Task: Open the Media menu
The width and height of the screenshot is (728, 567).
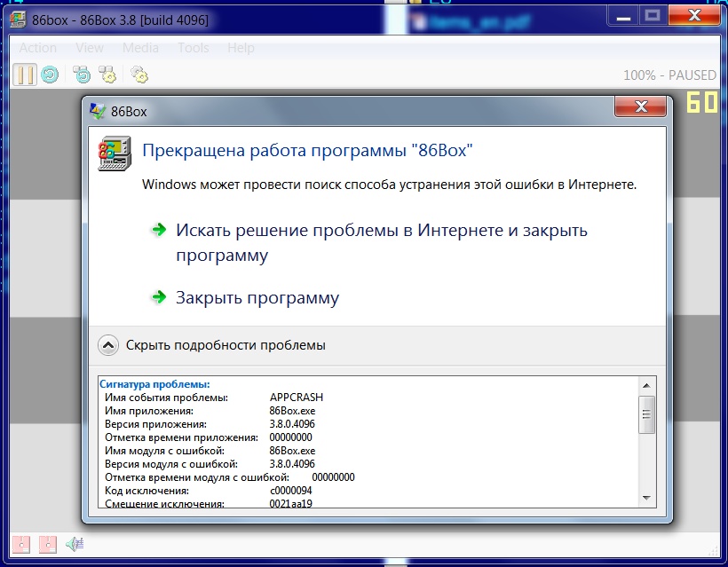Action: [x=140, y=48]
